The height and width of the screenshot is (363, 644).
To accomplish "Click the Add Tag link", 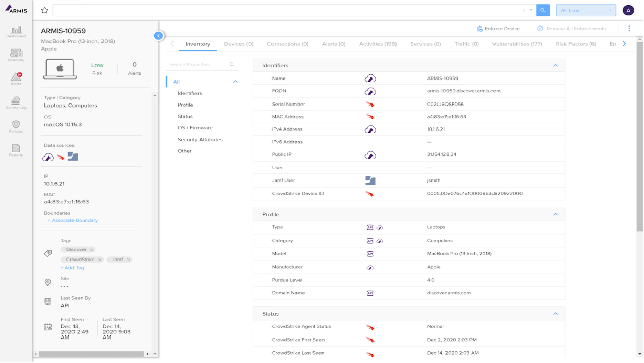I will [x=72, y=268].
